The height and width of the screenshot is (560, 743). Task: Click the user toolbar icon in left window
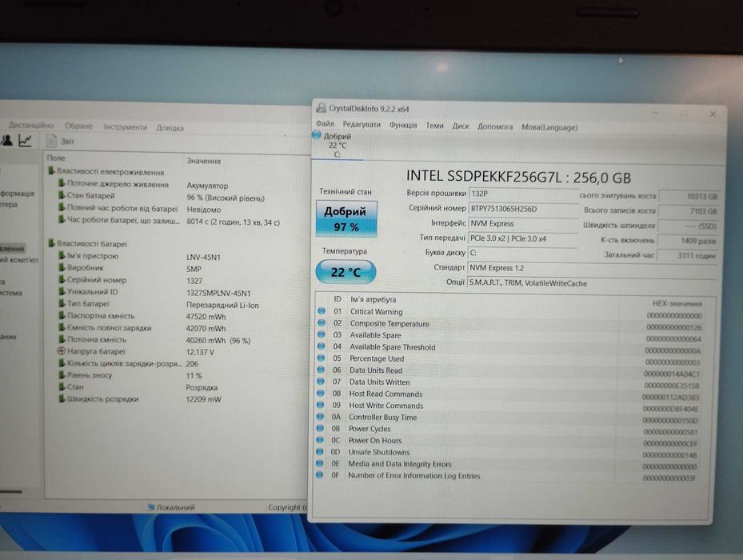pos(6,140)
